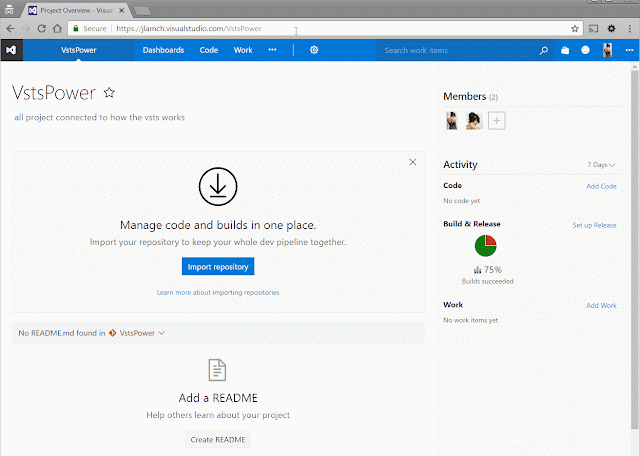Screen dimensions: 640x456
Task: Click the builds succeeded pie chart
Action: 486,246
